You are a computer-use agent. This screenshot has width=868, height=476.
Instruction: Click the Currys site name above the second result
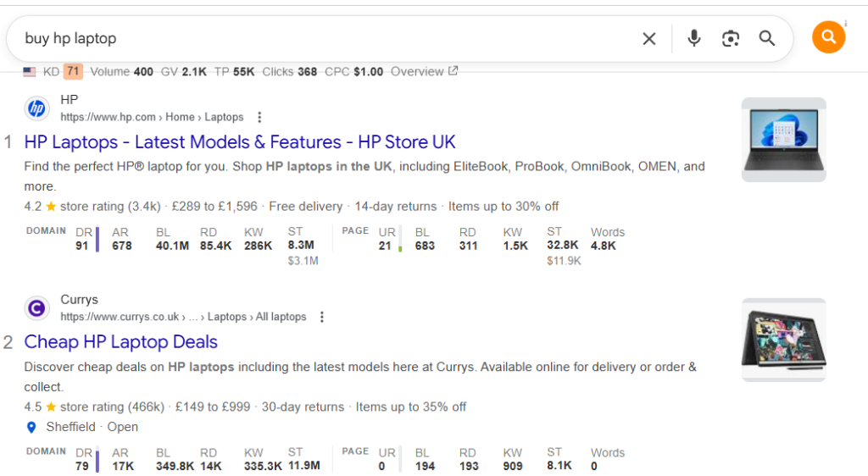pos(79,300)
